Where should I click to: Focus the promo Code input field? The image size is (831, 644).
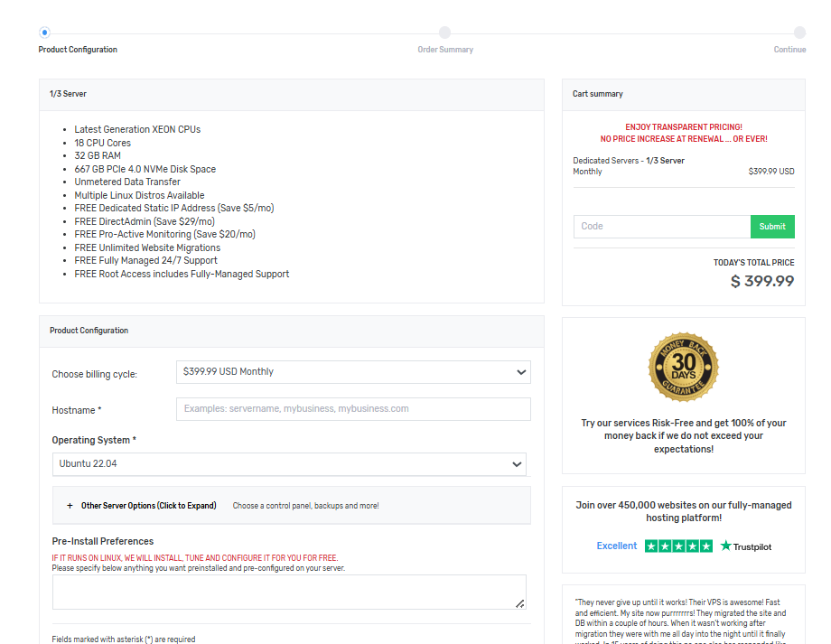(x=662, y=227)
